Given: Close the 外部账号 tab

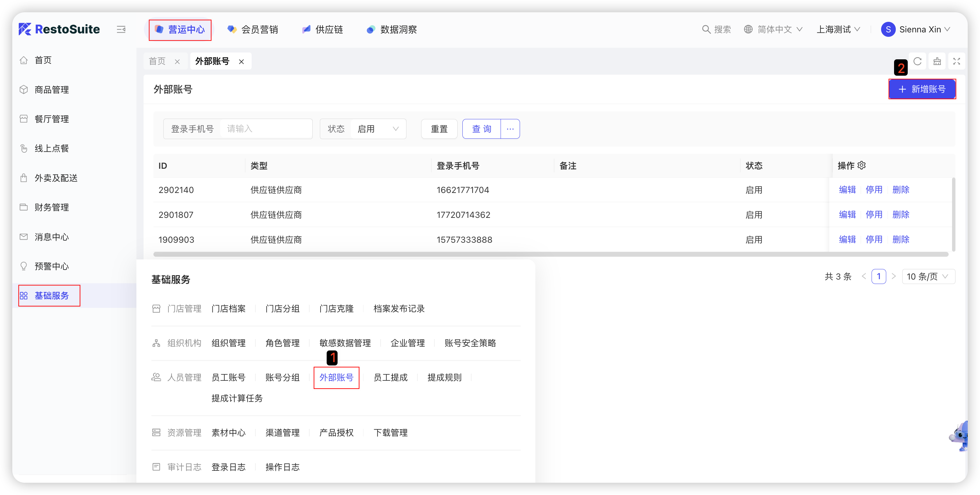Looking at the screenshot, I should point(241,62).
